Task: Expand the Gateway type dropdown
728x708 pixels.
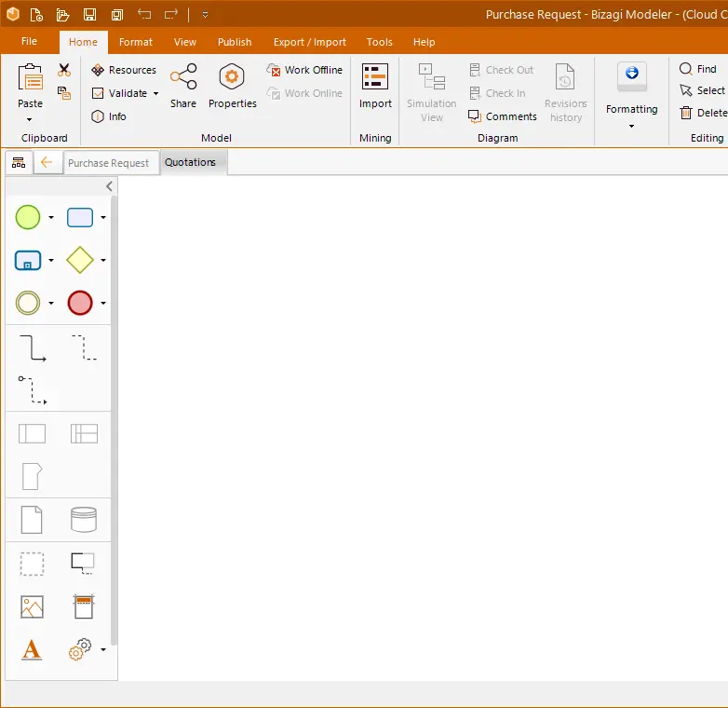Action: (x=103, y=260)
